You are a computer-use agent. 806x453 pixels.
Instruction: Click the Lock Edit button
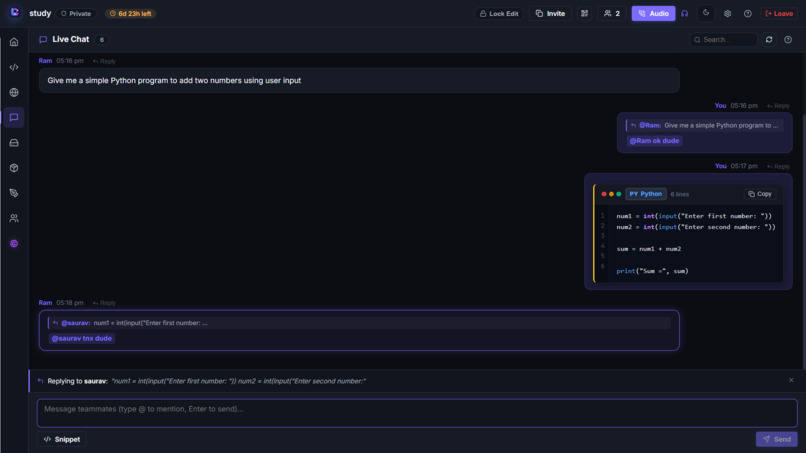pyautogui.click(x=499, y=14)
